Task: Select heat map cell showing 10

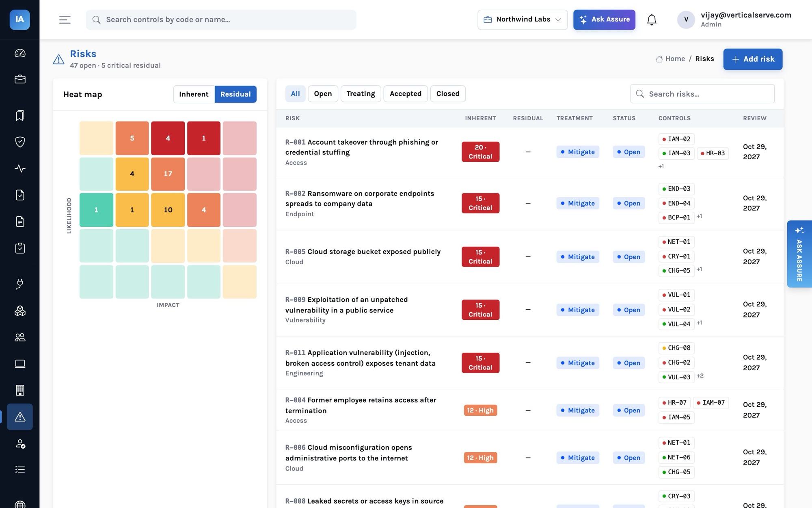Action: tap(168, 210)
